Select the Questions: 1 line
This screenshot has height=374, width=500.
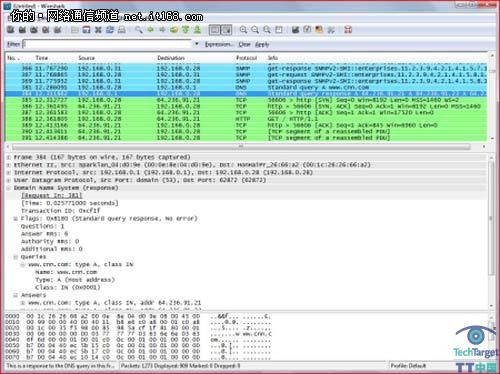(x=43, y=226)
